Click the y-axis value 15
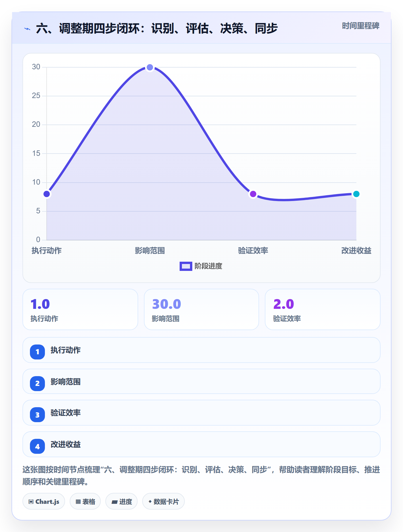 tap(36, 154)
